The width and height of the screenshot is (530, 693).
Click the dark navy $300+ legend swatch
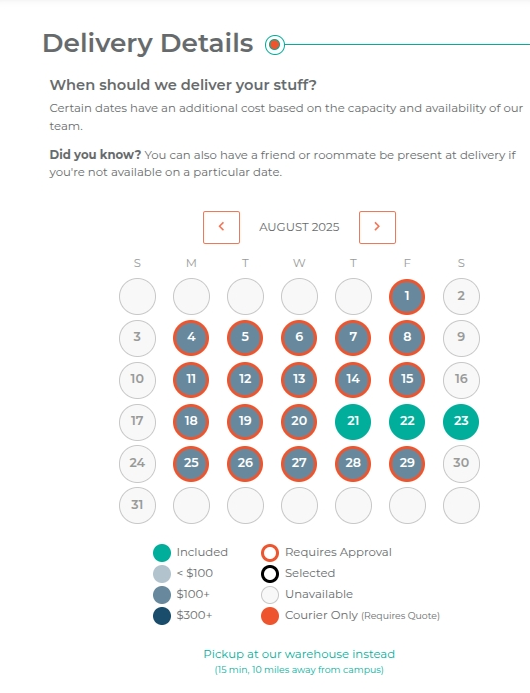click(162, 616)
